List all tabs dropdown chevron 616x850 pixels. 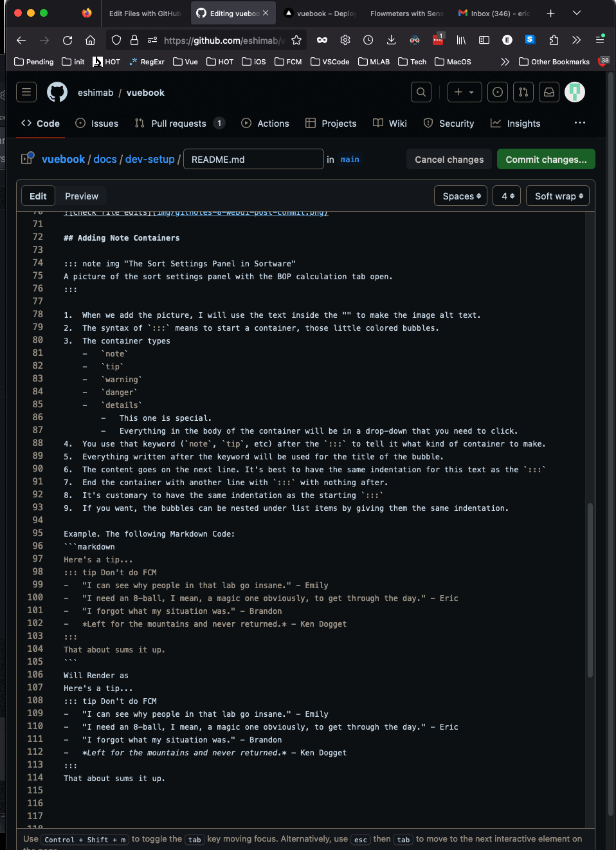coord(577,13)
